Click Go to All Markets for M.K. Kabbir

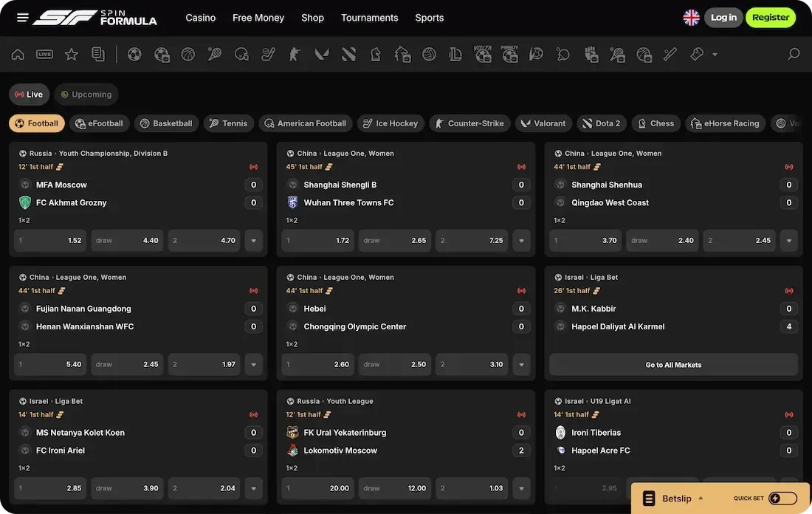673,365
